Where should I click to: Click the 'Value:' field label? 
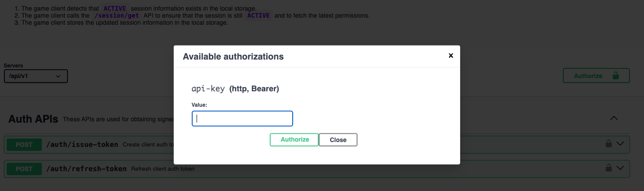199,105
